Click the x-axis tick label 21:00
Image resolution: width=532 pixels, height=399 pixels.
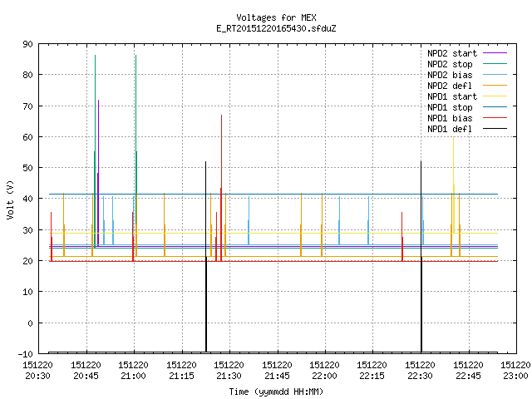(133, 376)
